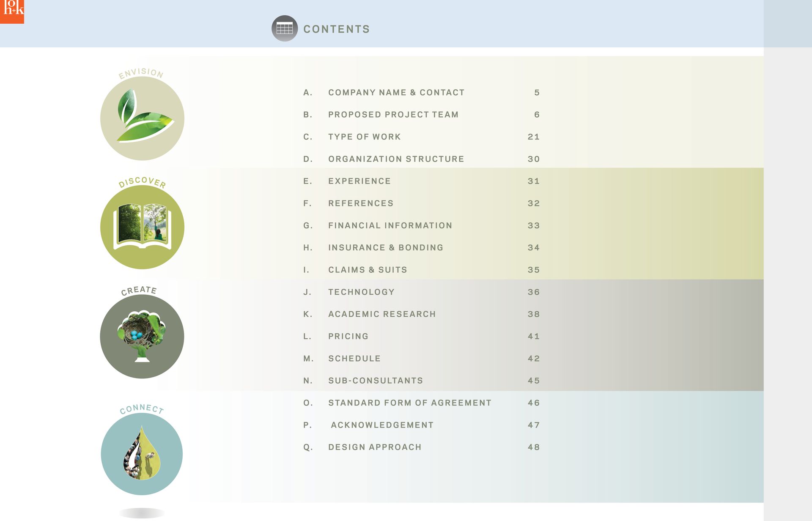
Task: Open Insurance & Bonding entry
Action: pyautogui.click(x=386, y=248)
